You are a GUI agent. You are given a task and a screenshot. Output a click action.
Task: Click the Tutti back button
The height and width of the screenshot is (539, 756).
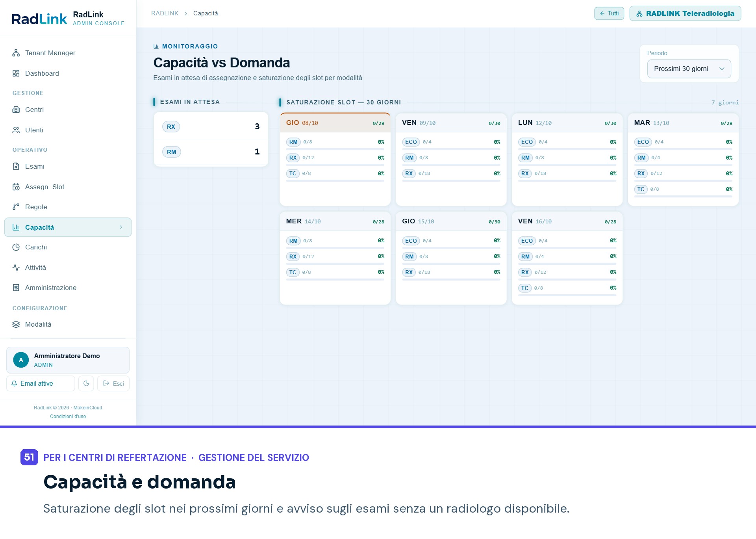pos(609,13)
